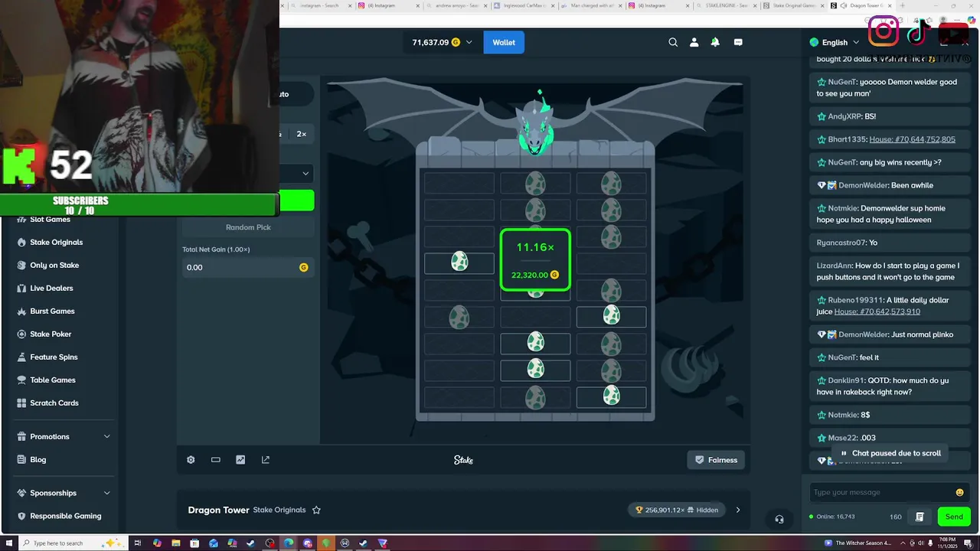The height and width of the screenshot is (551, 980).
Task: Switch to STAKEENGINE browser tab
Action: pyautogui.click(x=724, y=5)
